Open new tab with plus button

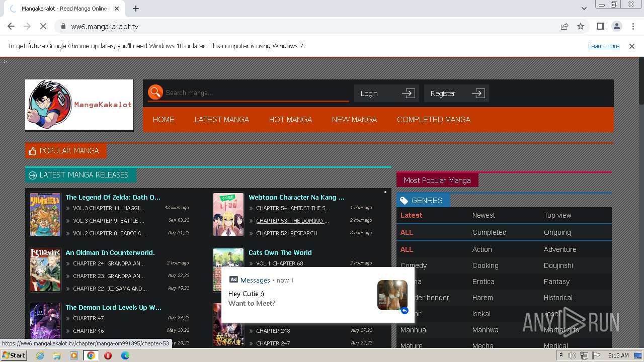tap(136, 9)
